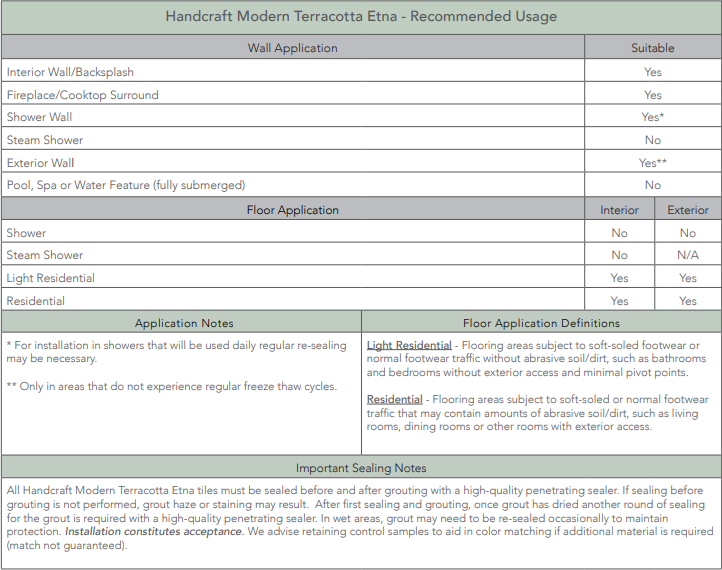Screen dimensions: 722x570
Task: Click the Recommended Usage title heading
Action: (361, 17)
